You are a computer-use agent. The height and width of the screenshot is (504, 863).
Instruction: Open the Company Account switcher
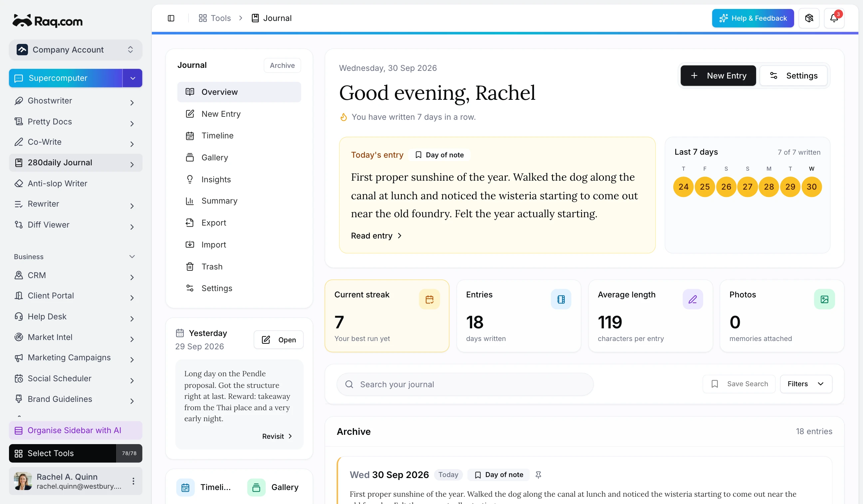pos(75,50)
